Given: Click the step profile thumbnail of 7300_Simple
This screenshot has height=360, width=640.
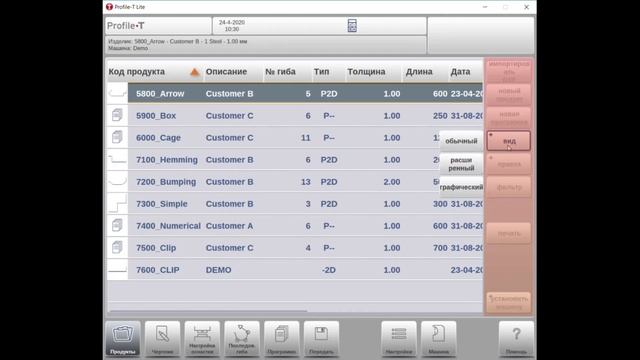Looking at the screenshot, I should [x=118, y=204].
